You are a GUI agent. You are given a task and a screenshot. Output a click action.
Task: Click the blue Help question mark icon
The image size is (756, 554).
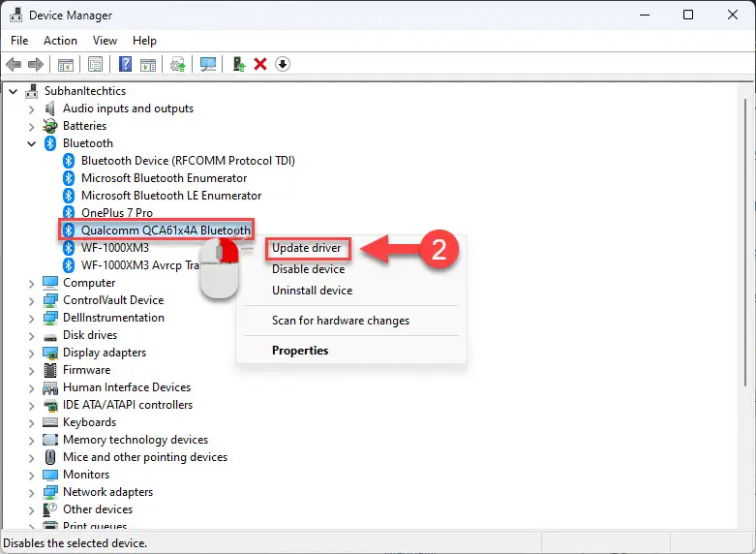click(126, 64)
